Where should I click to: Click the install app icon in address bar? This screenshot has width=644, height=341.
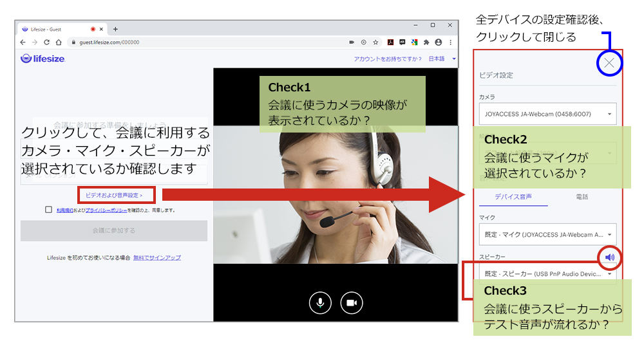[x=364, y=42]
